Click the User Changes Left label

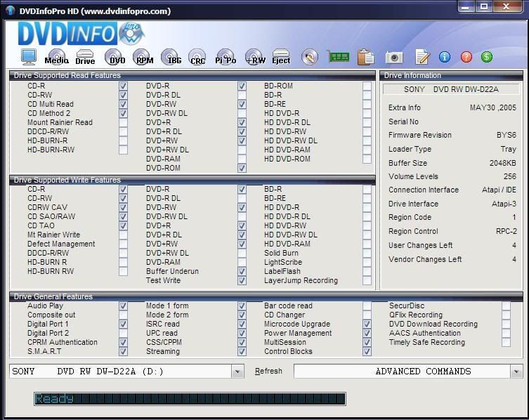click(x=420, y=245)
